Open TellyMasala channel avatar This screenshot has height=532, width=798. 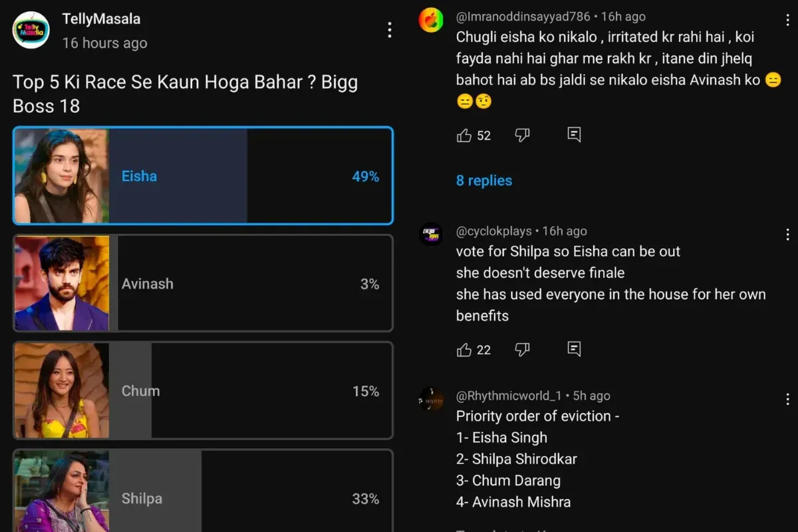[x=31, y=30]
